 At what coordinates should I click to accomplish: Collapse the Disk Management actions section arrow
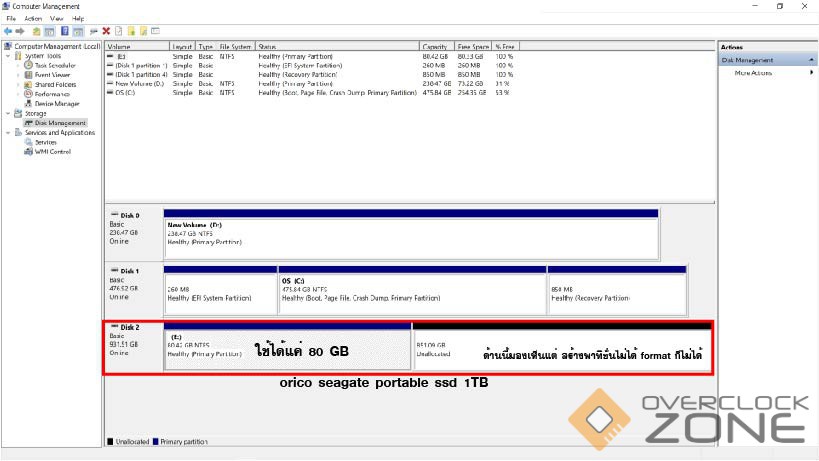tap(811, 60)
